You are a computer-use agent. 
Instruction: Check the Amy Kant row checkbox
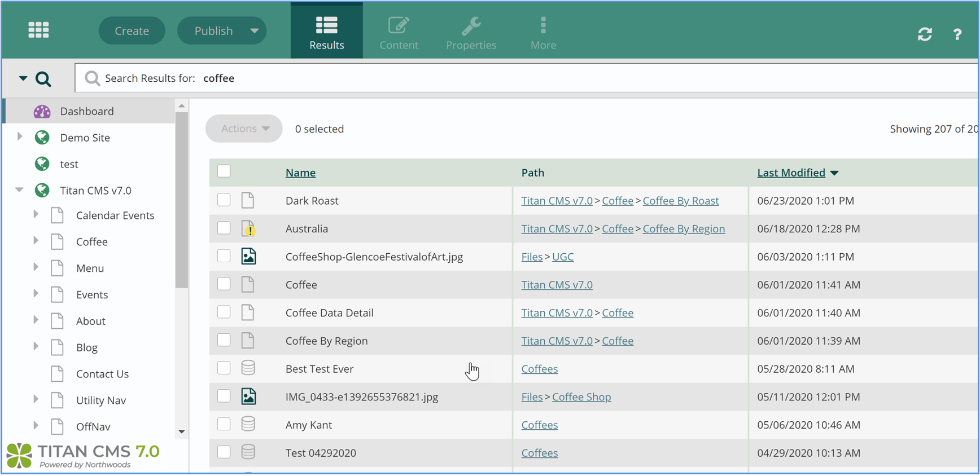click(224, 424)
